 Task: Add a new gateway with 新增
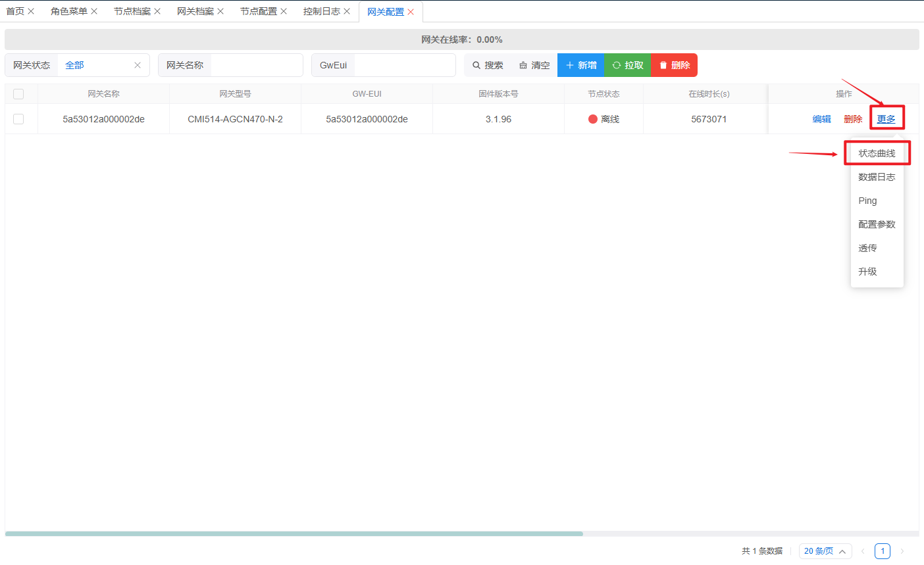click(581, 65)
